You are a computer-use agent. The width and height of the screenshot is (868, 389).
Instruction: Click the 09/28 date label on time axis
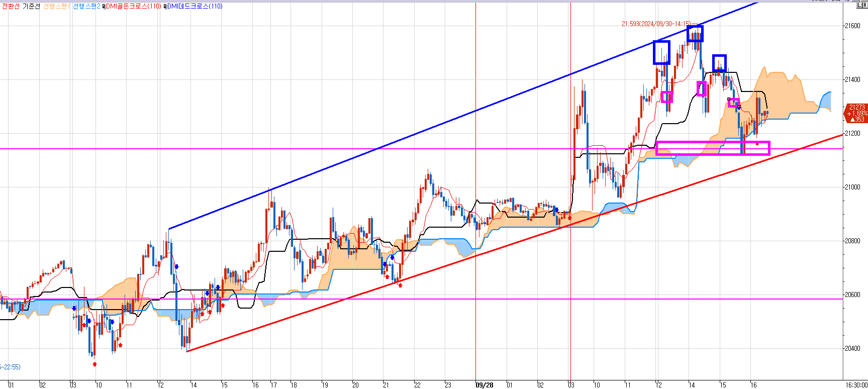485,385
